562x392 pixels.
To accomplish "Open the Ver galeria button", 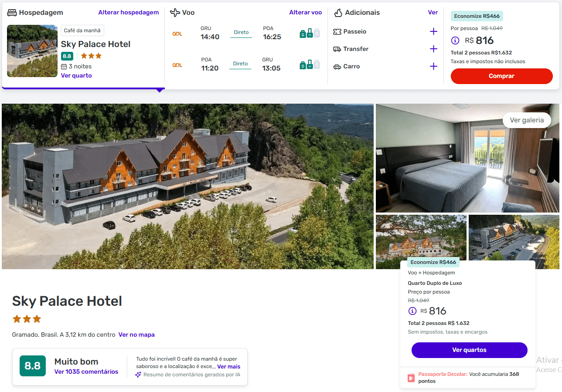I will tap(527, 120).
